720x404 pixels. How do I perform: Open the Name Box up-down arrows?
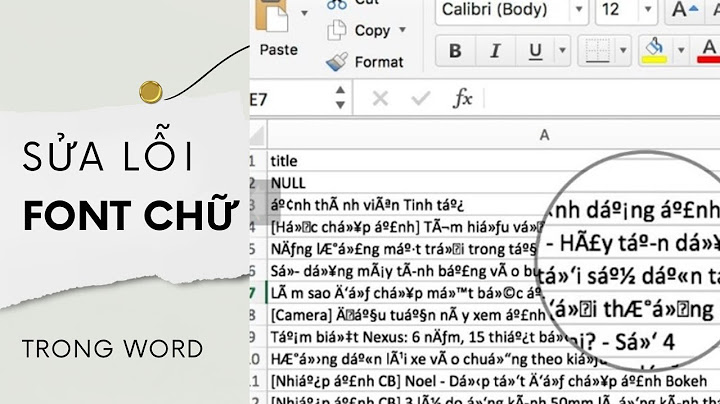(340, 98)
